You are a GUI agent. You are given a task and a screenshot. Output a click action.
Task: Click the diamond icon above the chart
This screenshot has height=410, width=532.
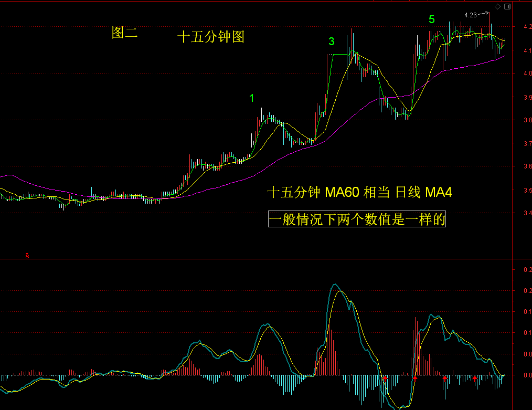497,6
